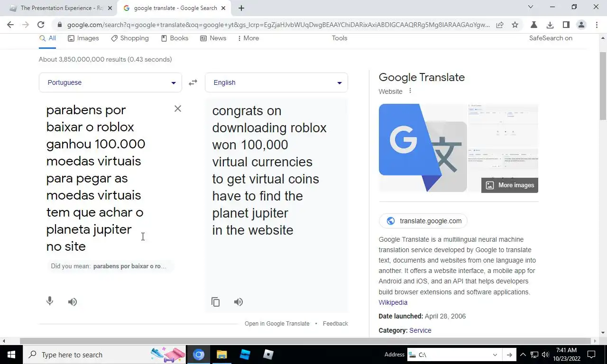The height and width of the screenshot is (364, 607).
Task: Open a new browser tab
Action: point(241,8)
